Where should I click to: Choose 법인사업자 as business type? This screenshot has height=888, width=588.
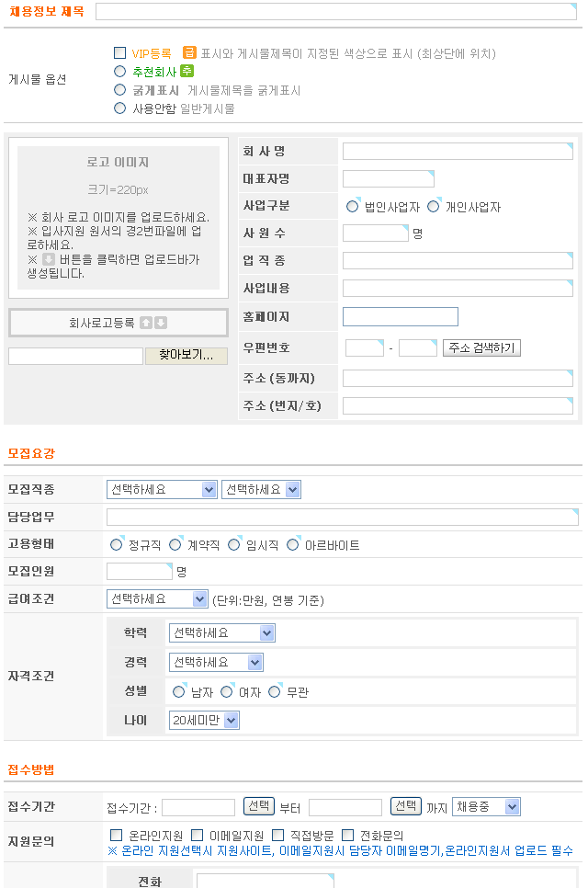tap(352, 206)
